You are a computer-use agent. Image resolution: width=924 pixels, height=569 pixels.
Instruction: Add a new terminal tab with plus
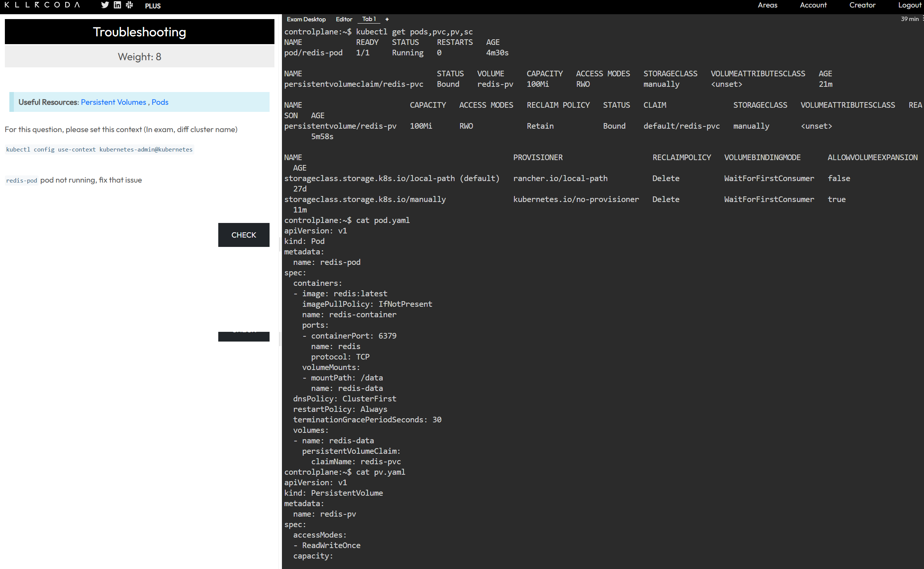(x=387, y=19)
